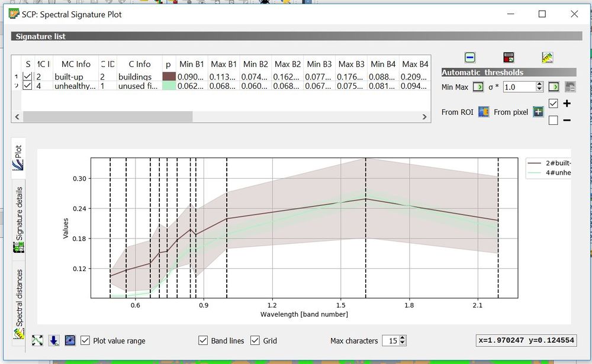Decrease Max characters using the down arrow
Viewport: 592px width, 364px height.
tap(403, 343)
